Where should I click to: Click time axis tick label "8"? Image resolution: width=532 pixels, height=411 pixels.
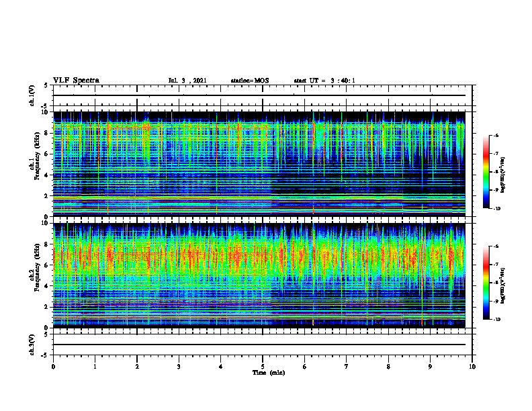(x=388, y=367)
